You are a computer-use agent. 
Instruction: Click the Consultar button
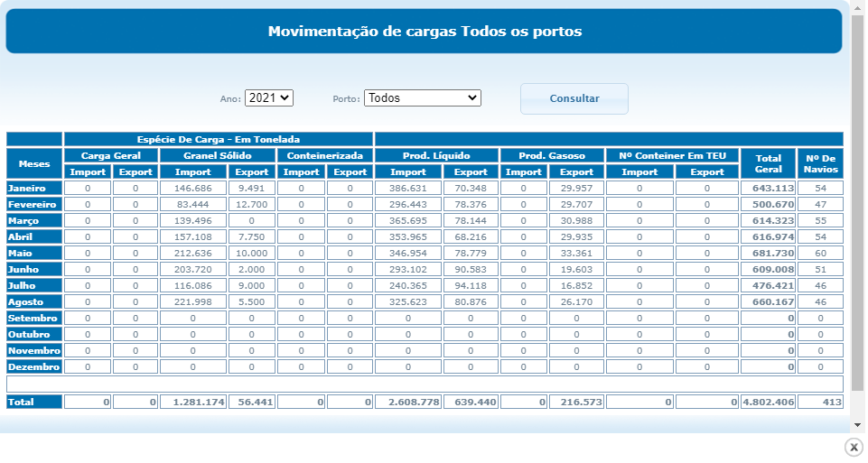pos(574,98)
